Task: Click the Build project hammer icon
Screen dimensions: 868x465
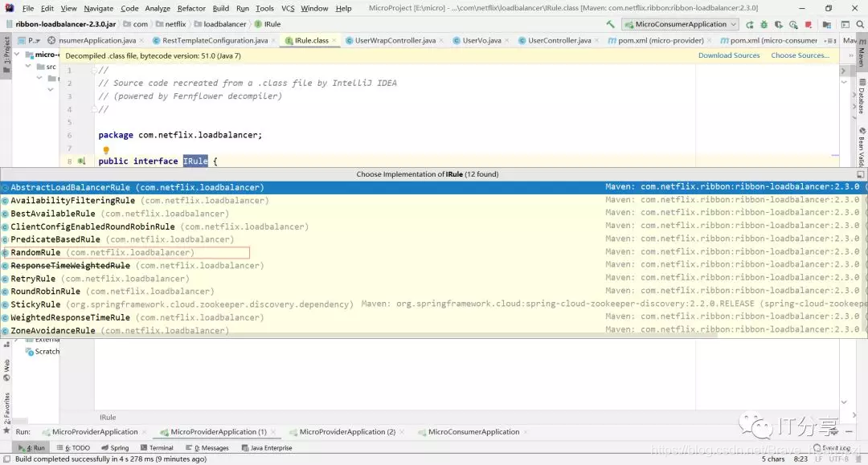Action: click(610, 24)
